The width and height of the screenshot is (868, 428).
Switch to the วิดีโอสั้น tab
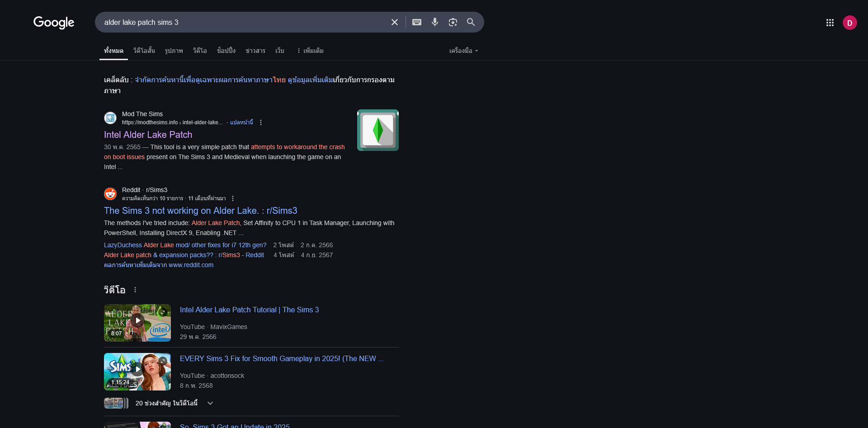click(144, 51)
